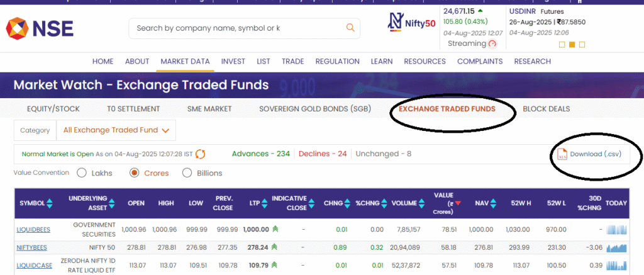
Task: Open INVEST menu
Action: point(233,61)
